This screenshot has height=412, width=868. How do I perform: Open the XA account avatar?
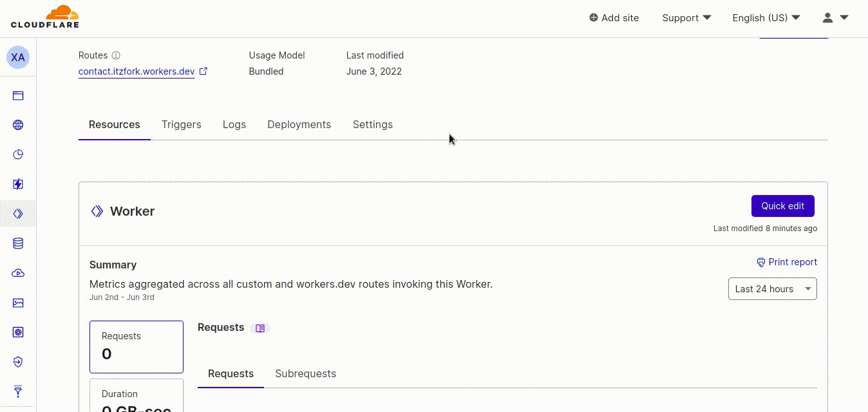(18, 57)
